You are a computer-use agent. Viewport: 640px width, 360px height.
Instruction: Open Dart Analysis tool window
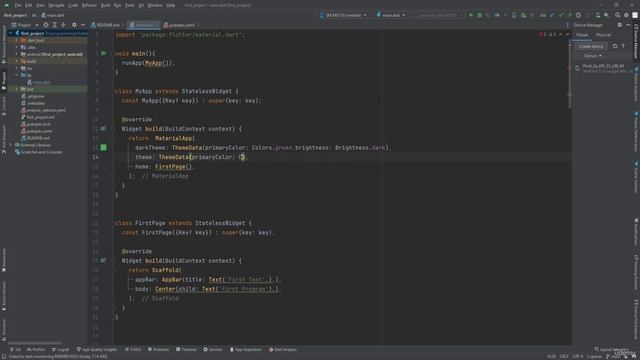point(282,349)
